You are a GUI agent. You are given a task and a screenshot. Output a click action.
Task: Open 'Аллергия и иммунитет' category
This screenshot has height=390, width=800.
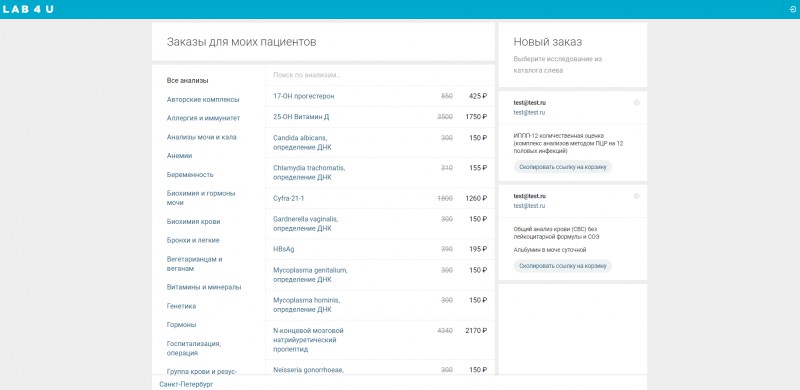203,118
